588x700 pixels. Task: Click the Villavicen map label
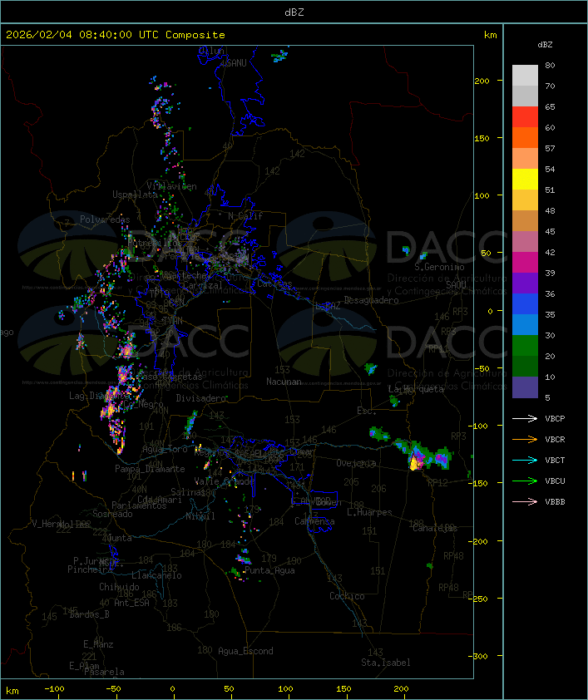(172, 186)
